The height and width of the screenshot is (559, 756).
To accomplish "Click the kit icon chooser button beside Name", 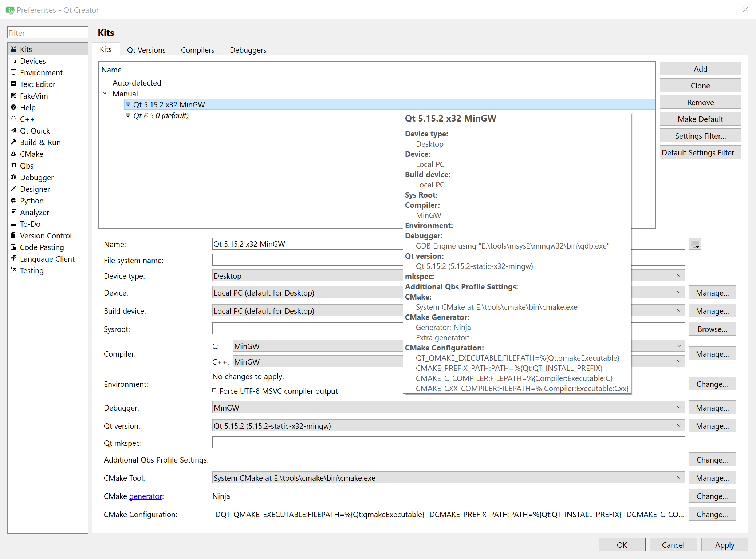I will click(x=695, y=244).
